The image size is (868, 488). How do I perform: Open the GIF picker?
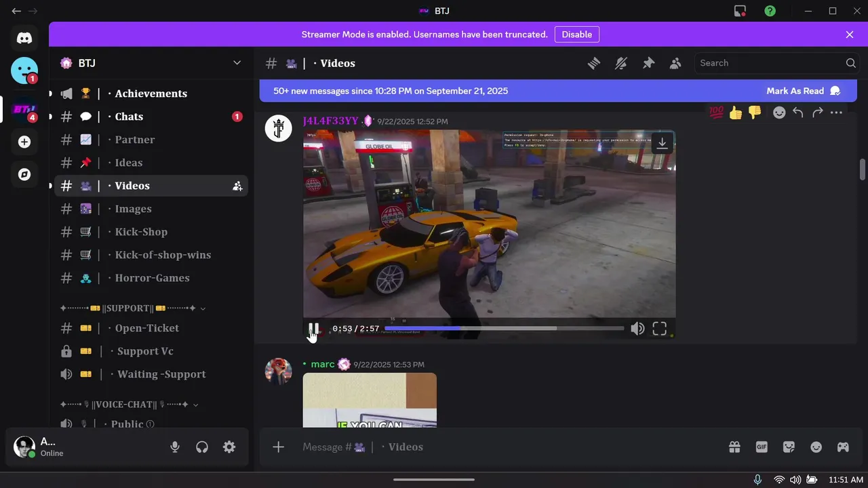(x=762, y=447)
